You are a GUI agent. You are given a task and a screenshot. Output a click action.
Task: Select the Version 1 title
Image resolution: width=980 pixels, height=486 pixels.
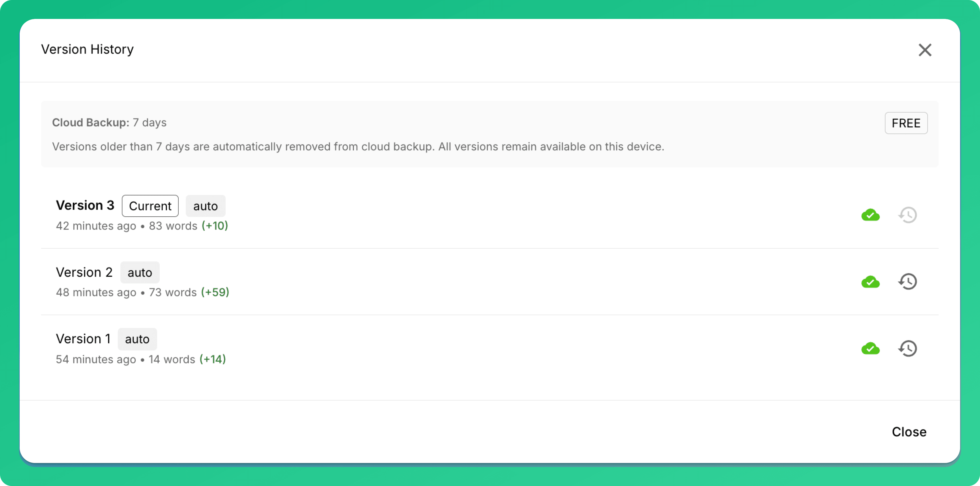point(83,339)
